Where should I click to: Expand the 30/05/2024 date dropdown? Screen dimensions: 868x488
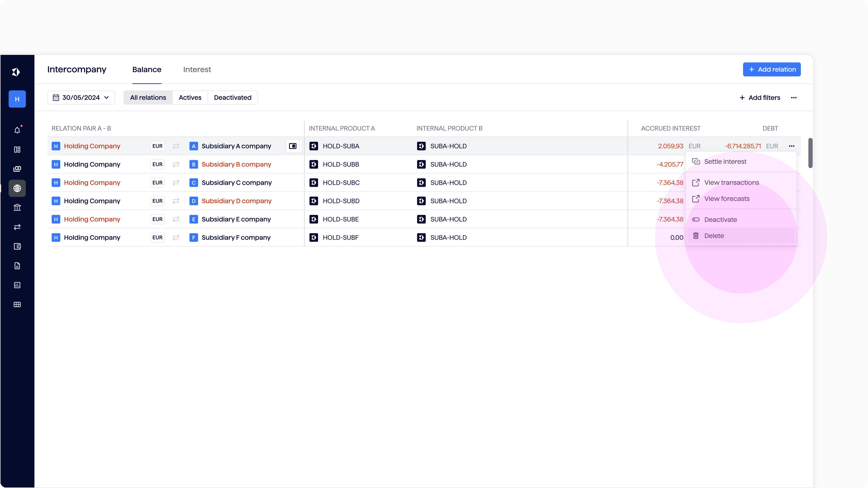coord(81,98)
